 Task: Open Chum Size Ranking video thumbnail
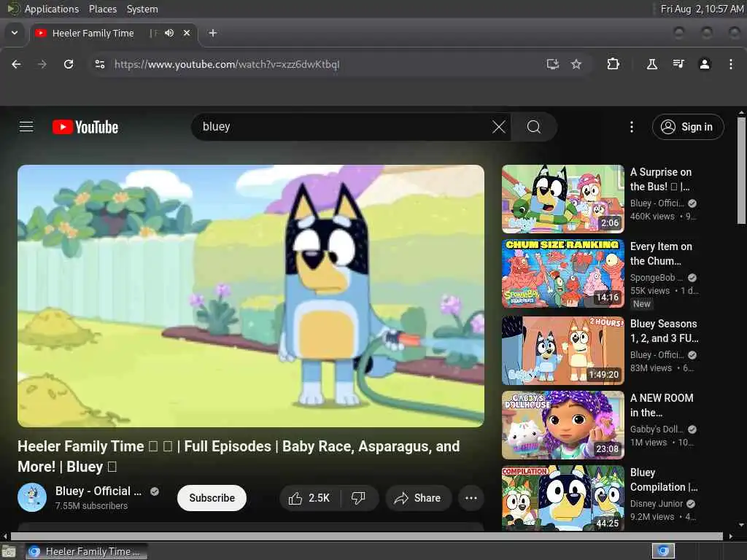[x=563, y=273]
